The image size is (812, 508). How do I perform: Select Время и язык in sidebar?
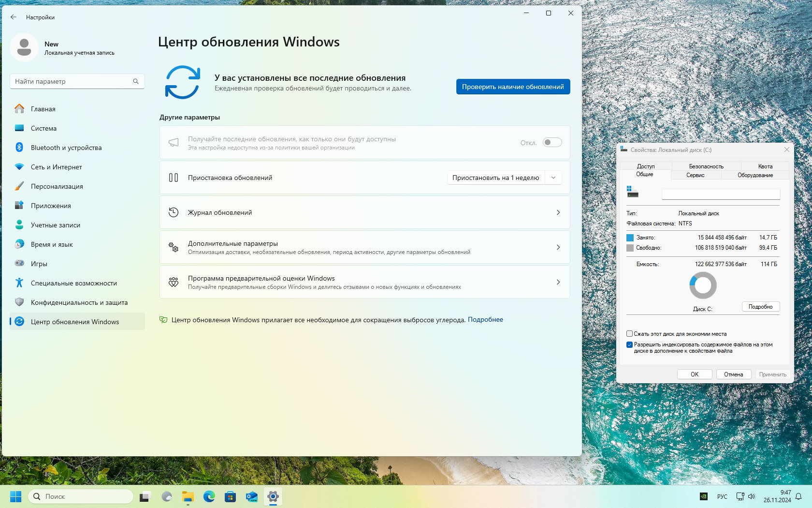coord(77,244)
